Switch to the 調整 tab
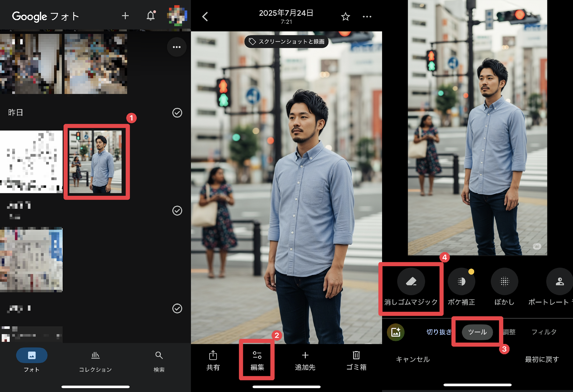The width and height of the screenshot is (573, 392). [509, 332]
